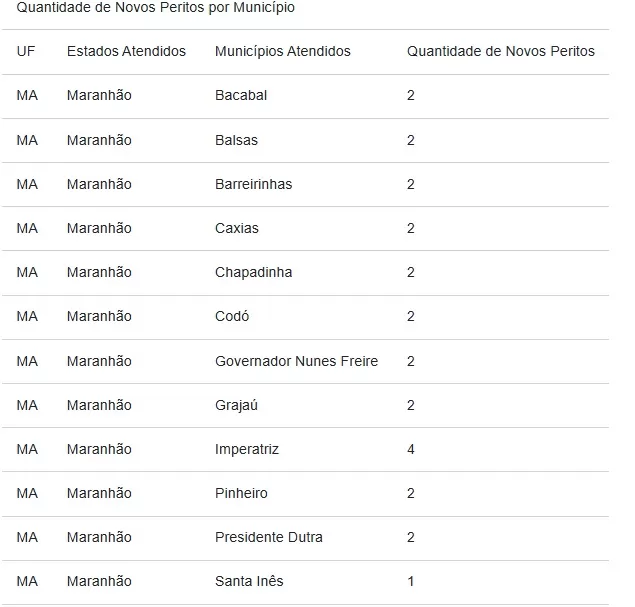Select the Santa Inês municipality cell
This screenshot has width=635, height=607.
point(249,581)
